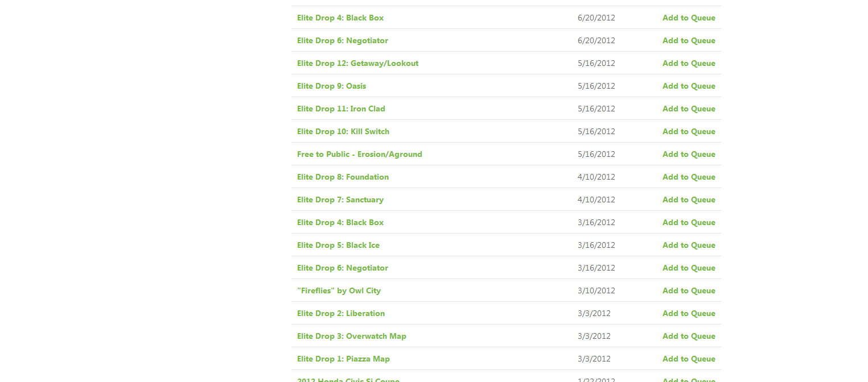The height and width of the screenshot is (382, 868).
Task: Open Elite Drop 9: Oasis link
Action: (x=331, y=86)
